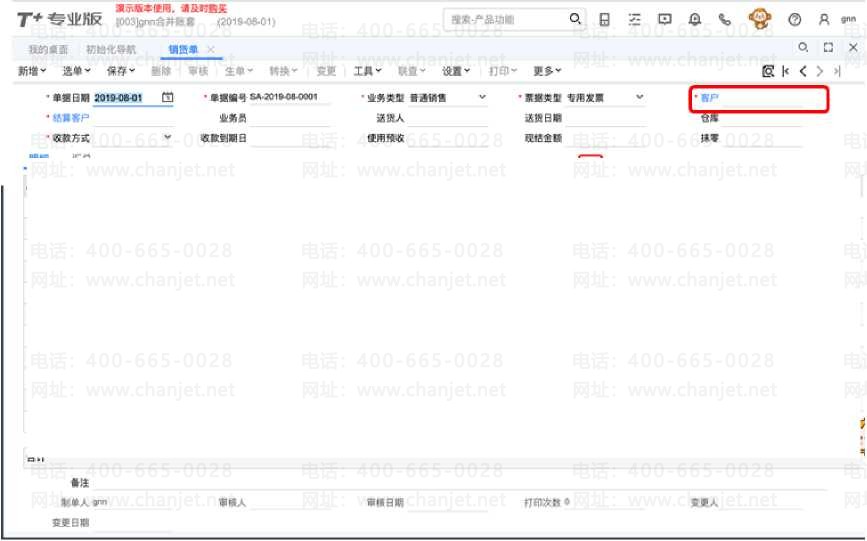Click the 删除 toolbar button
The image size is (867, 541).
click(161, 71)
